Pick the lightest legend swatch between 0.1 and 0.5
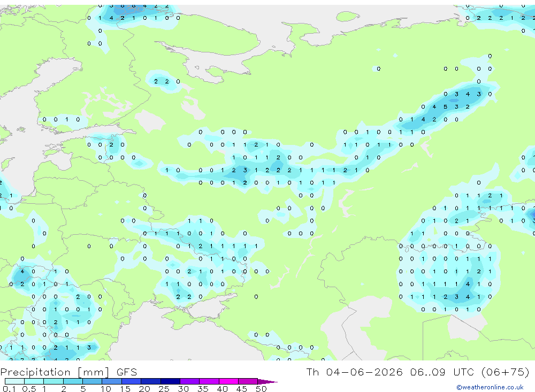This screenshot has width=535, height=392. 14,381
